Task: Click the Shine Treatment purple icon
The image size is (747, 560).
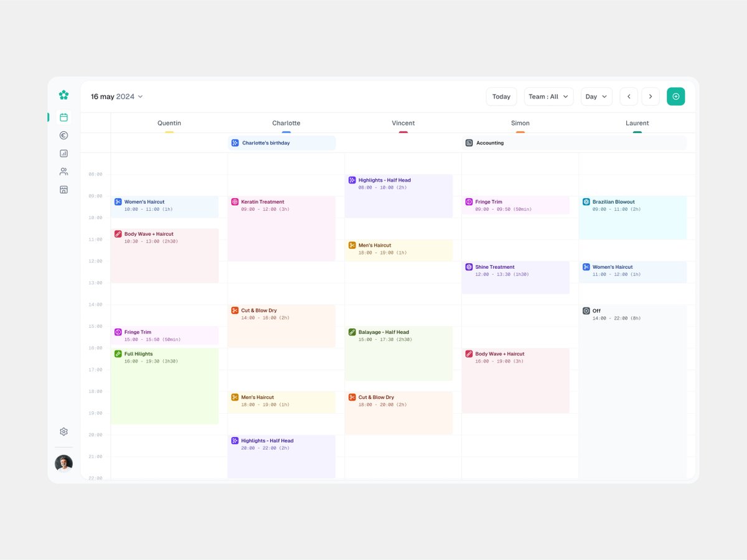Action: [x=469, y=267]
